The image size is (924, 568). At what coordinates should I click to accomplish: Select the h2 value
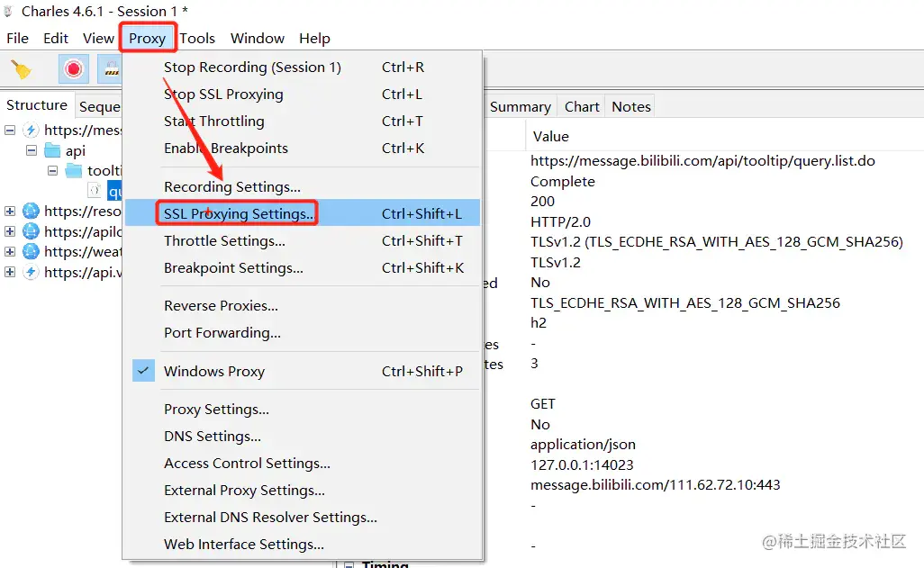(x=538, y=323)
